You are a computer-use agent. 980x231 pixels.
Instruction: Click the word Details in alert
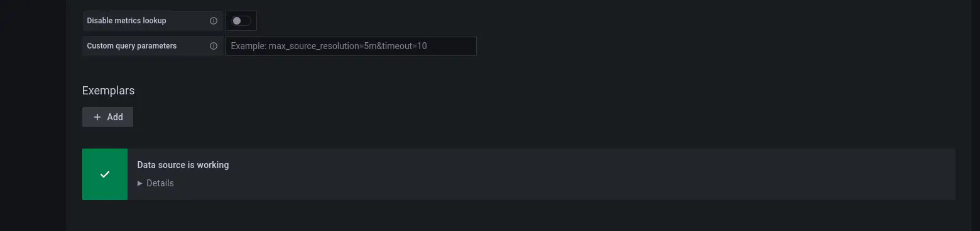click(x=160, y=183)
